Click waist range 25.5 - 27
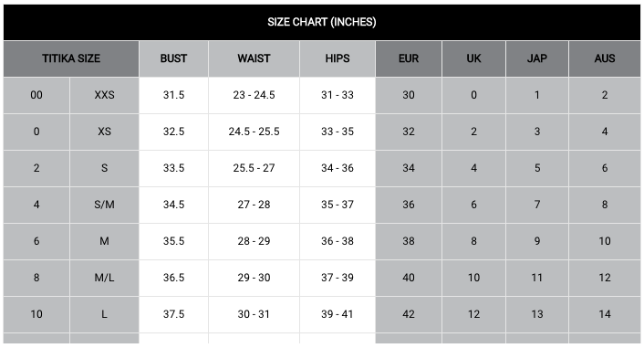Screen dimensions: 644x348 (254, 168)
